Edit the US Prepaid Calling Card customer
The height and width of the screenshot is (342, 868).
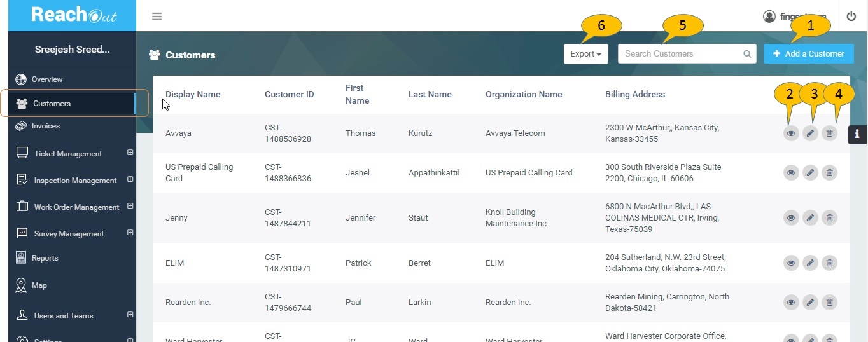810,172
